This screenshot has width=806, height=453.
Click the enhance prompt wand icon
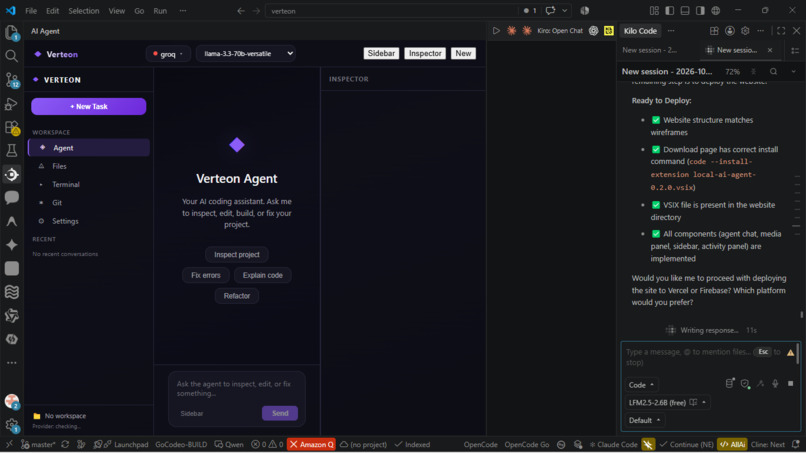click(x=760, y=384)
